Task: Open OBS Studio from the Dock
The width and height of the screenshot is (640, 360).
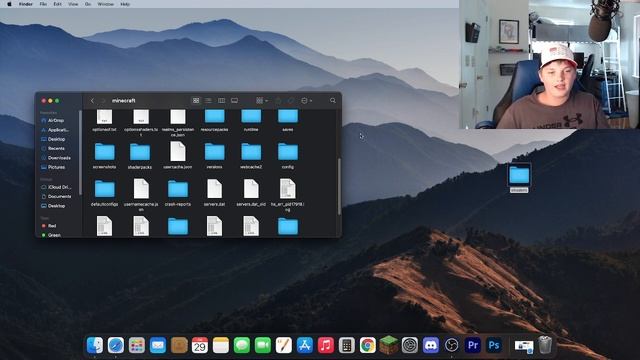Action: click(x=451, y=345)
